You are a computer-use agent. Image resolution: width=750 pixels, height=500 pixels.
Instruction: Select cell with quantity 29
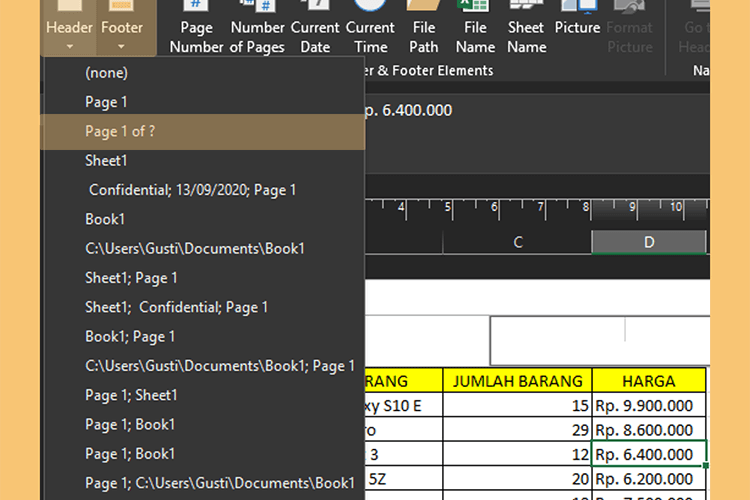(518, 430)
